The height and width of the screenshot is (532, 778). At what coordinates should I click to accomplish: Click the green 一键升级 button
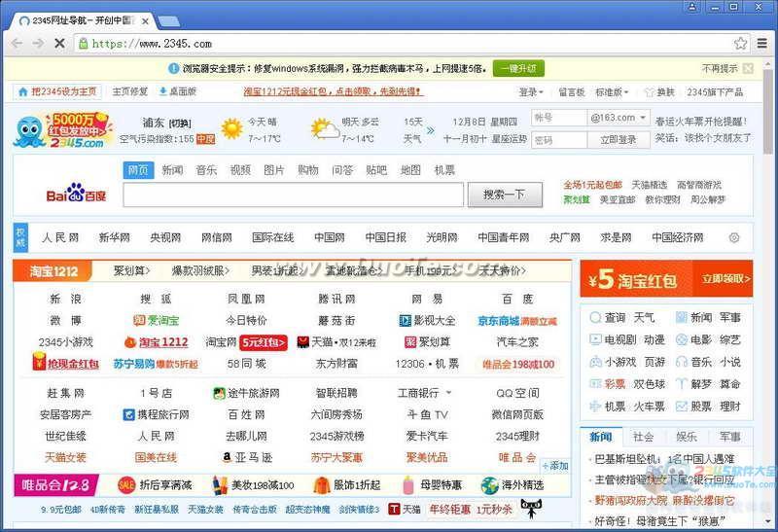(x=518, y=68)
